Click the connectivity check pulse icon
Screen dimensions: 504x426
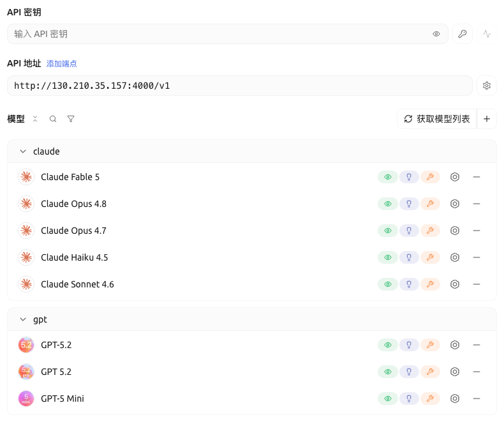(x=487, y=34)
